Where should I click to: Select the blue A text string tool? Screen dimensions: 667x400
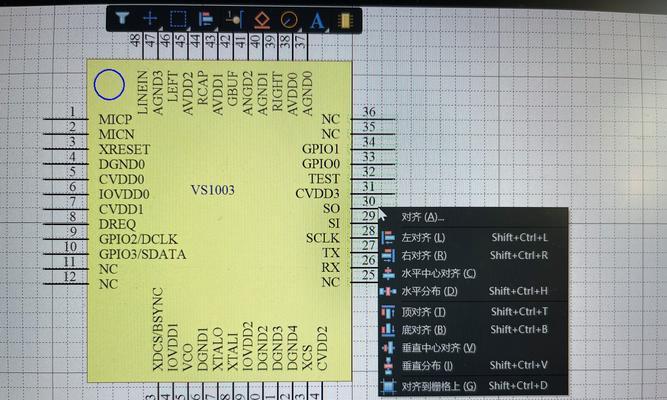point(317,20)
